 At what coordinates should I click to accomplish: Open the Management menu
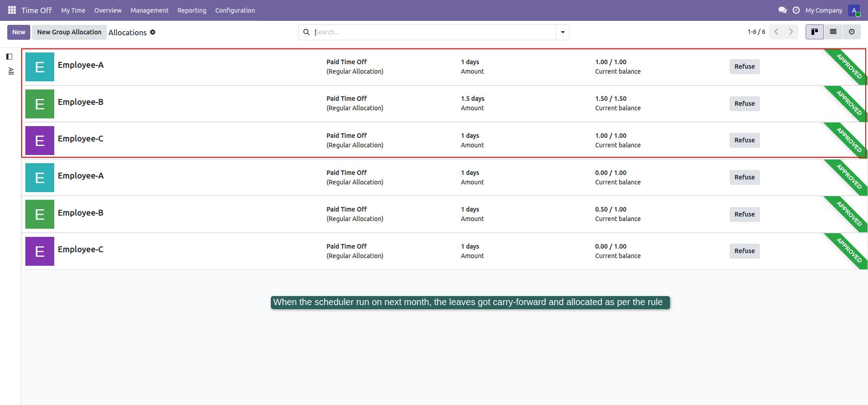point(150,10)
